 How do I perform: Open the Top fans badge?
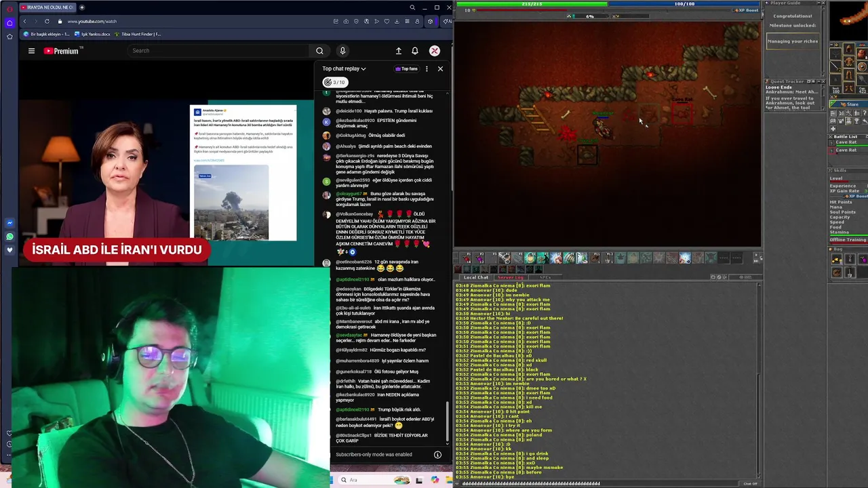(407, 68)
